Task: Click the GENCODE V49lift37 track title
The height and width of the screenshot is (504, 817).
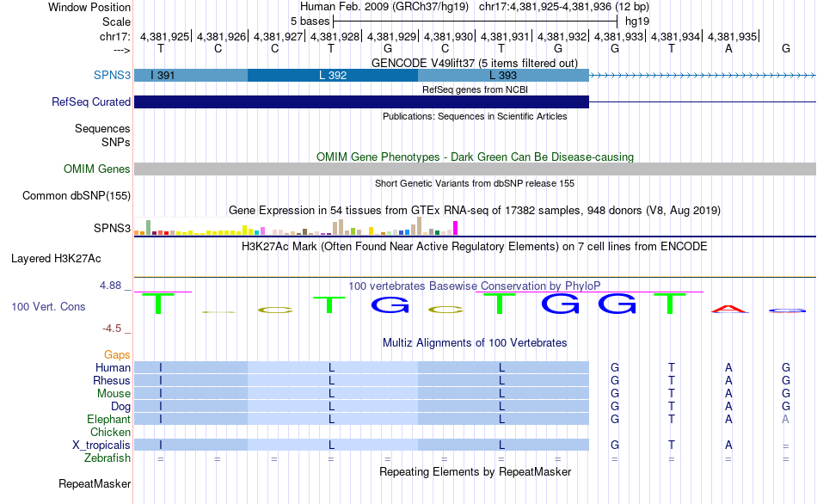Action: pyautogui.click(x=475, y=63)
